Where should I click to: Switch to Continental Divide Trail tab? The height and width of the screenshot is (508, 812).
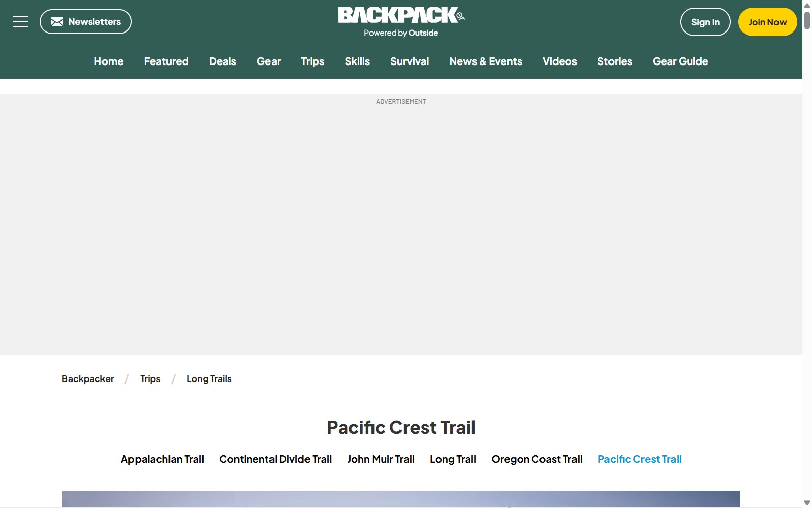276,459
